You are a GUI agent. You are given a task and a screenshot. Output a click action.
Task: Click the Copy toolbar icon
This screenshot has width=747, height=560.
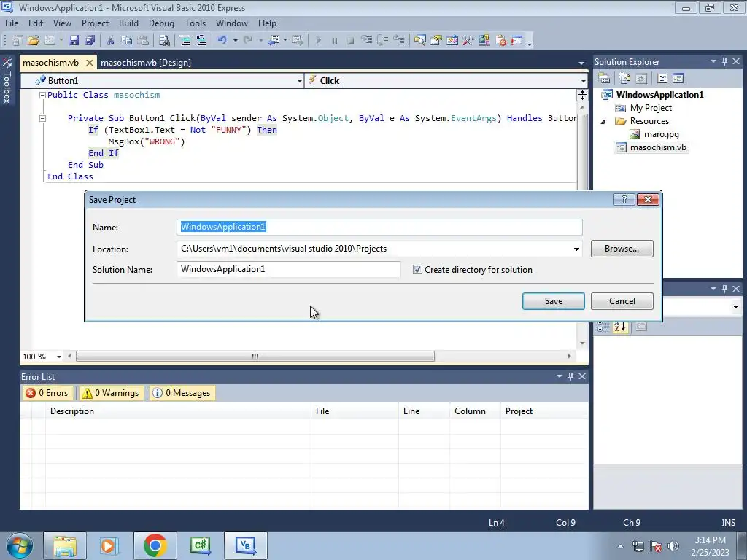click(126, 41)
